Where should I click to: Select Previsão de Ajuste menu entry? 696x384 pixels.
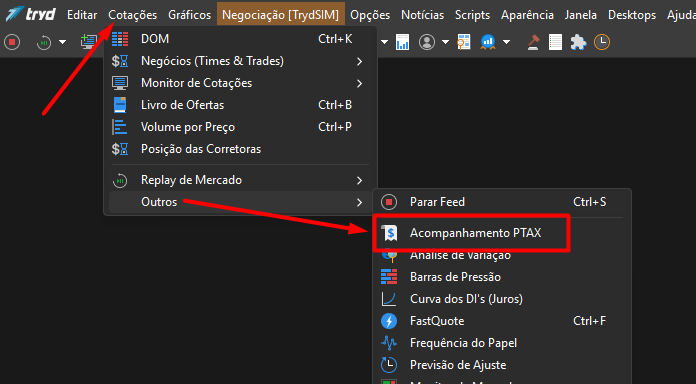coord(502,365)
